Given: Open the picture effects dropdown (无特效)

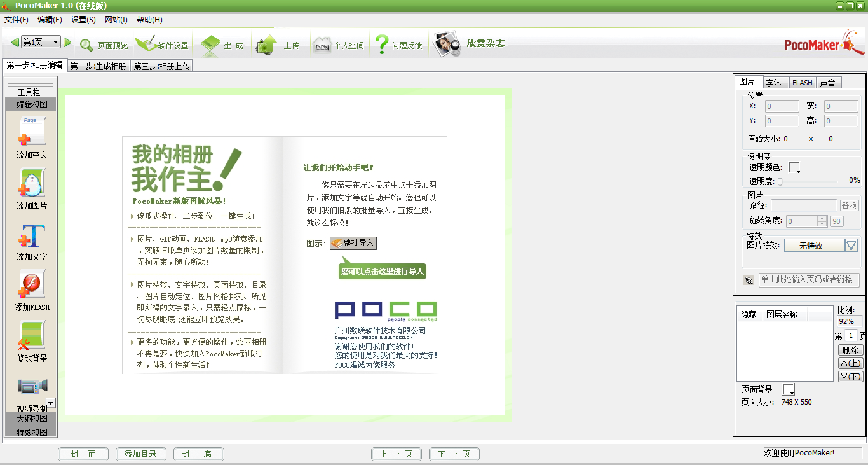Looking at the screenshot, I should (851, 246).
